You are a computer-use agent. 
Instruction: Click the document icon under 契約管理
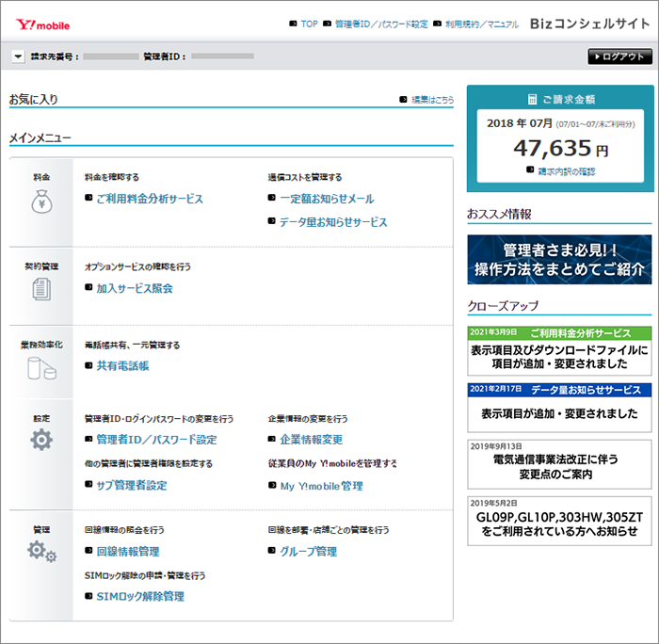coord(41,289)
